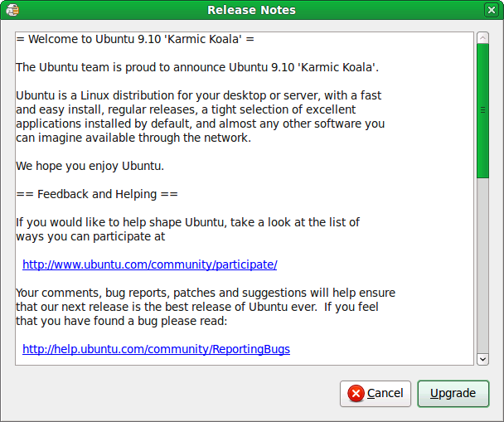Image resolution: width=504 pixels, height=422 pixels.
Task: Click the empty scrollbar track below the thumb
Action: (x=482, y=265)
